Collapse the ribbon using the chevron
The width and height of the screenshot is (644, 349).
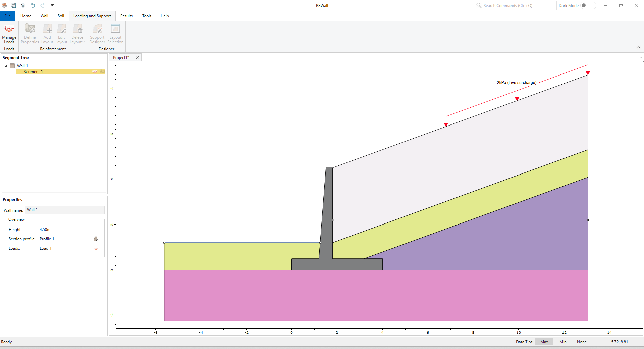(639, 47)
